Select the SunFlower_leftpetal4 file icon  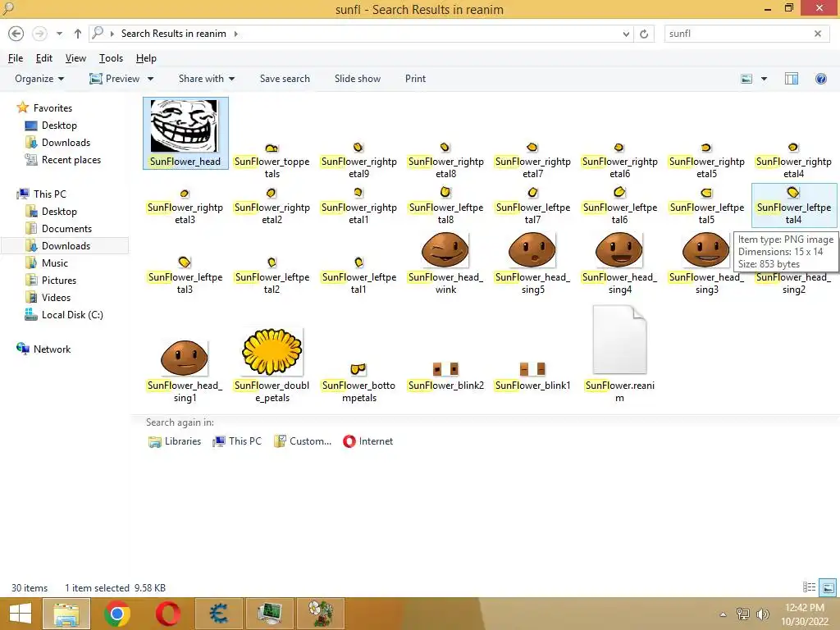[793, 192]
